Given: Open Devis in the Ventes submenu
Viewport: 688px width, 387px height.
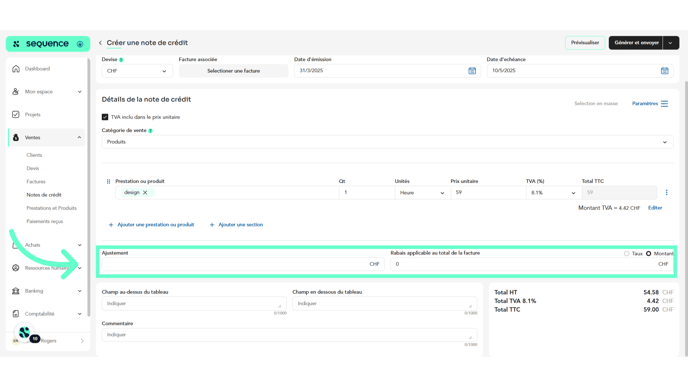Looking at the screenshot, I should click(33, 168).
